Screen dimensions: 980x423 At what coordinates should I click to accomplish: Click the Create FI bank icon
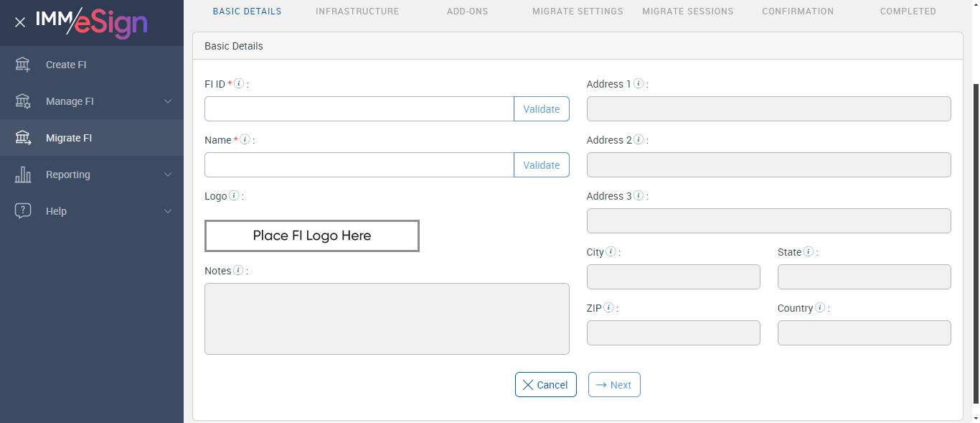pyautogui.click(x=23, y=65)
